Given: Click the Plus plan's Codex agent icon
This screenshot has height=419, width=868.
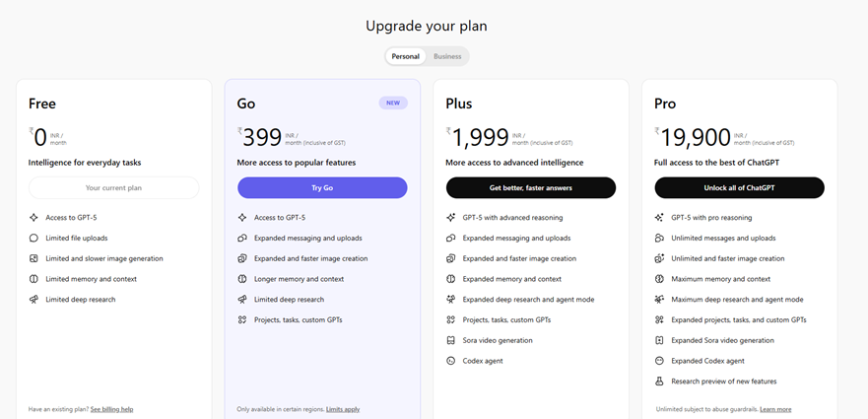Looking at the screenshot, I should pos(451,361).
